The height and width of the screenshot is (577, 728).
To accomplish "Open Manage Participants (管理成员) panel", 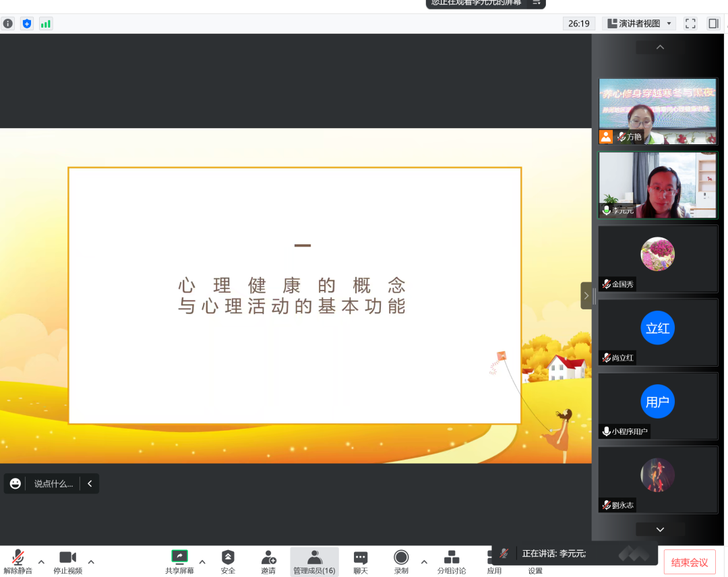I will [x=314, y=562].
